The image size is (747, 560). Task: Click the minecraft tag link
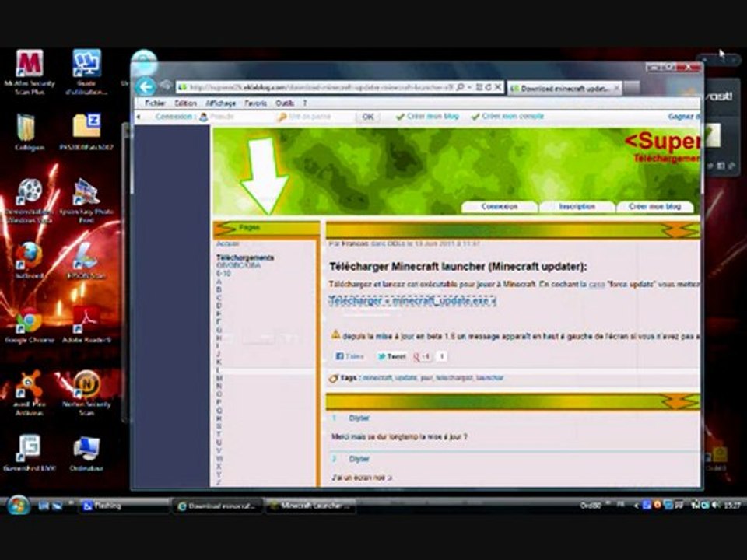pyautogui.click(x=377, y=378)
